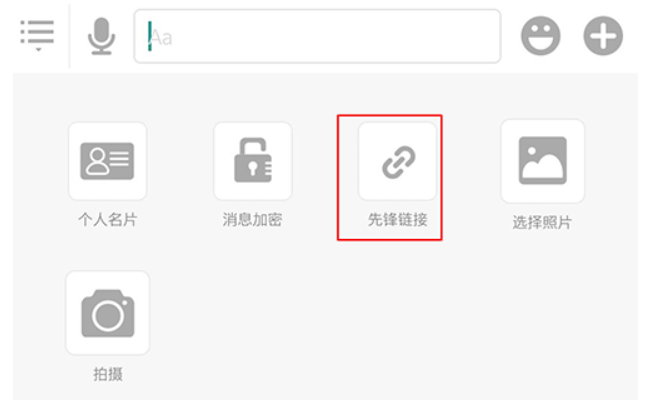Open the list menu icon beside the microphone
Image resolution: width=645 pixels, height=411 pixels.
coord(37,35)
